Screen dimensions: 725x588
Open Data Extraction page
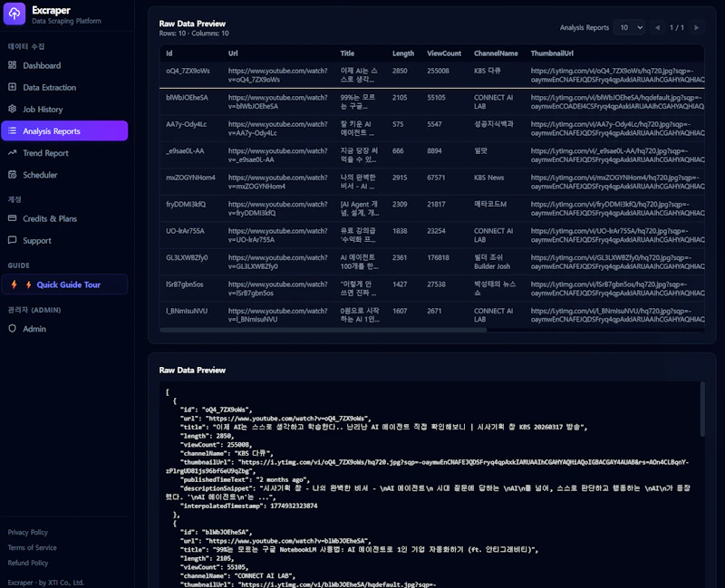pyautogui.click(x=64, y=87)
